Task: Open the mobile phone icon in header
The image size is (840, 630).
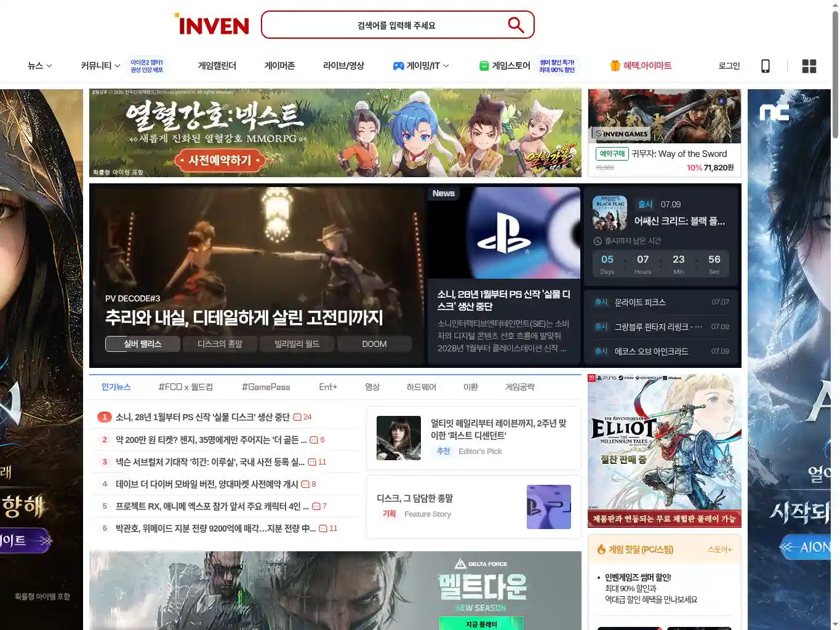Action: pyautogui.click(x=766, y=66)
